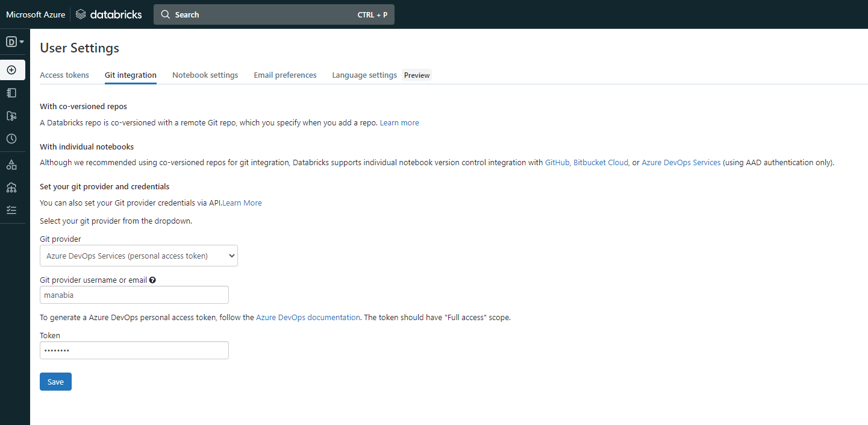Click the User Settings page heading
This screenshot has height=425, width=868.
click(80, 48)
